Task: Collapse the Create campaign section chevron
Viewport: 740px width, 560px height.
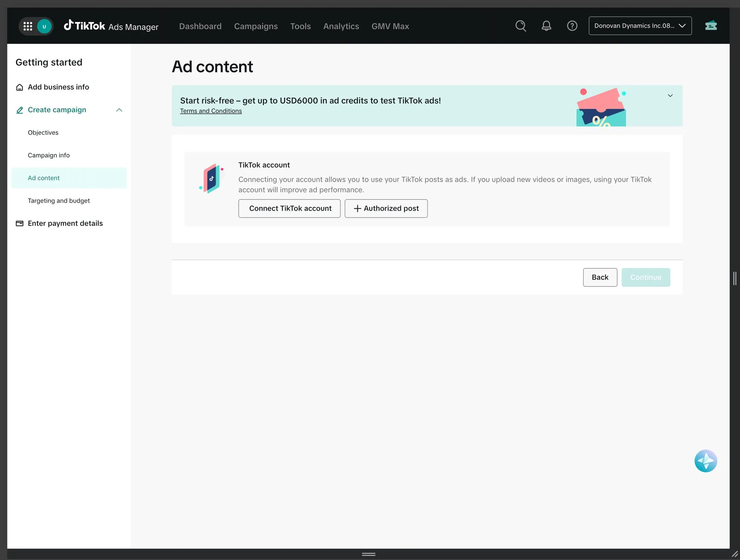Action: pyautogui.click(x=119, y=110)
